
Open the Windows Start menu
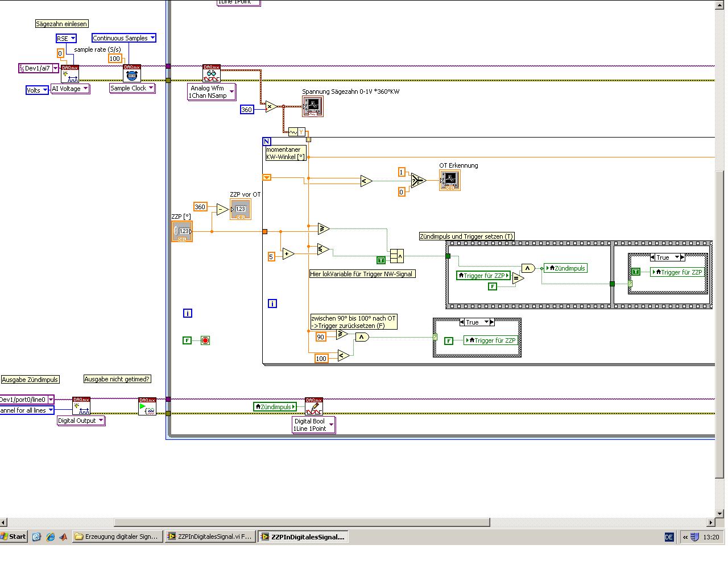pos(14,537)
